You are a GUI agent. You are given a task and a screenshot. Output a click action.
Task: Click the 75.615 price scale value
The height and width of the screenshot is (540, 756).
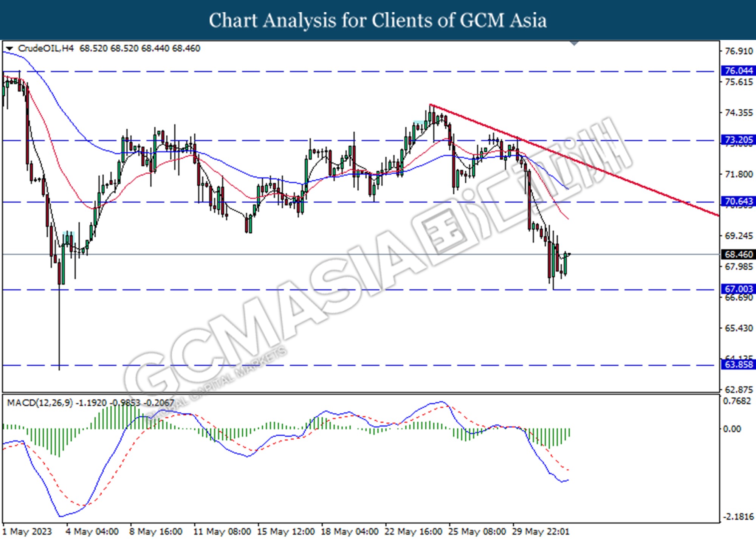739,82
